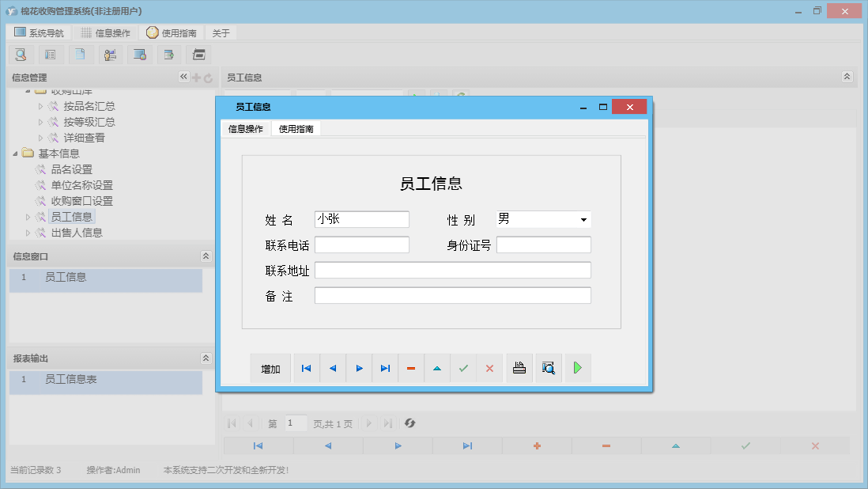The height and width of the screenshot is (489, 868).
Task: Collapse the 信息管理 panel with the double chevron
Action: (x=183, y=77)
